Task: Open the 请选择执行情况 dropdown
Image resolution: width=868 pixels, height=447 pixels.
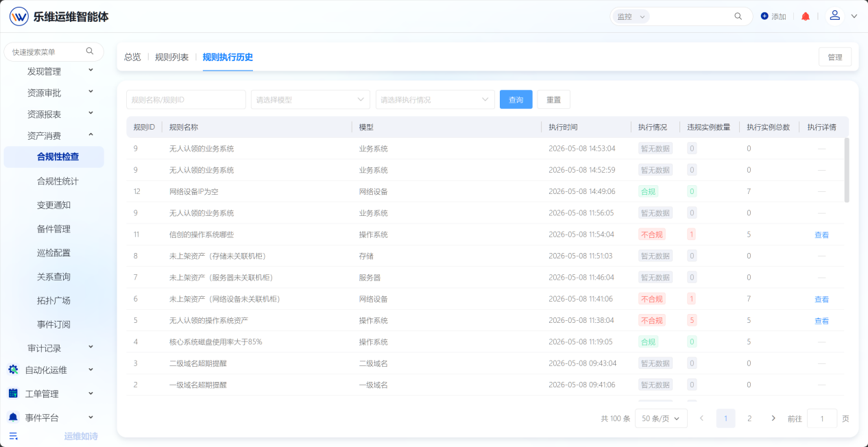Action: (x=435, y=99)
